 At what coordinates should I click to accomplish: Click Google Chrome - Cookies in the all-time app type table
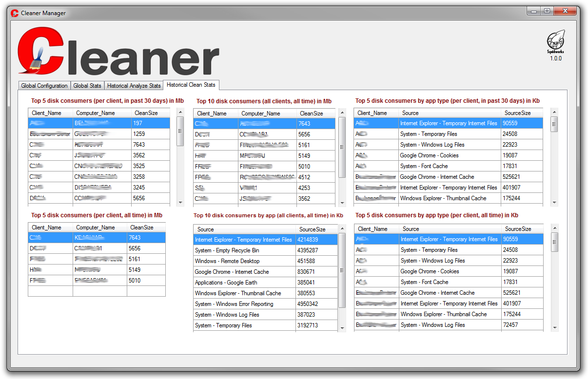click(450, 271)
